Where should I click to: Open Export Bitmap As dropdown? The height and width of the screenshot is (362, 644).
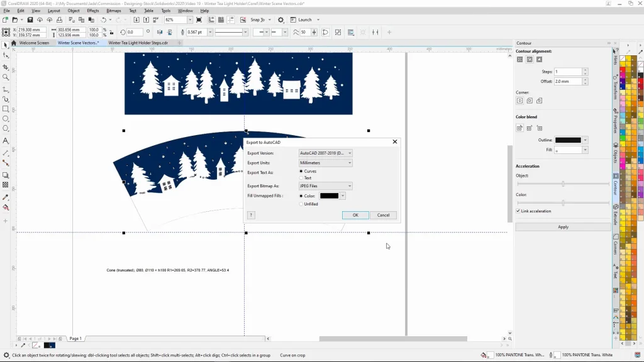pos(325,186)
